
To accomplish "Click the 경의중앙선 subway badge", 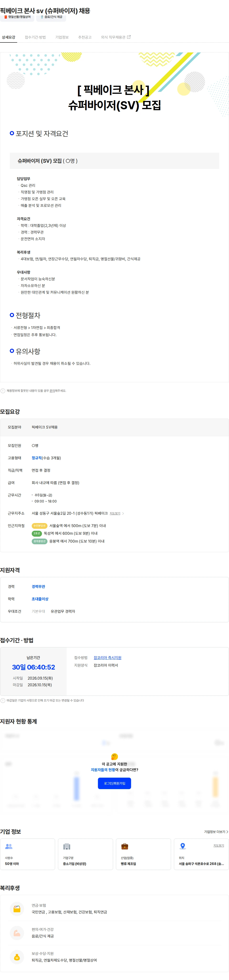I will 40,541.
